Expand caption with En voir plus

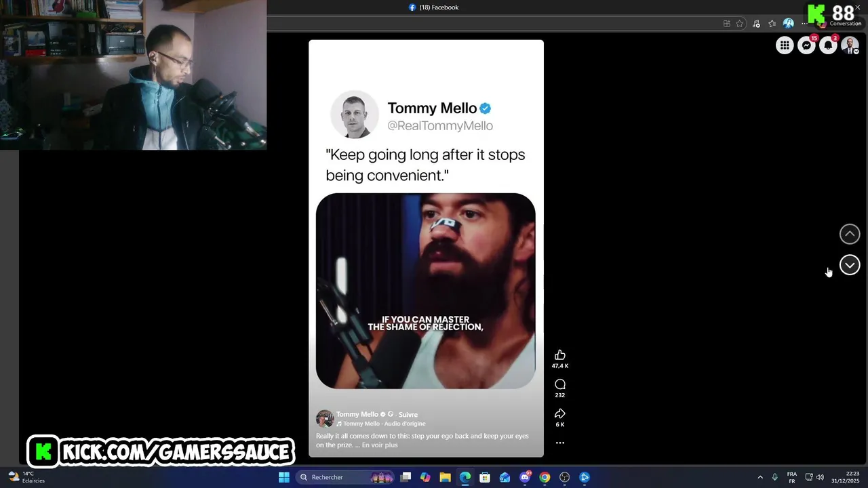coord(380,445)
